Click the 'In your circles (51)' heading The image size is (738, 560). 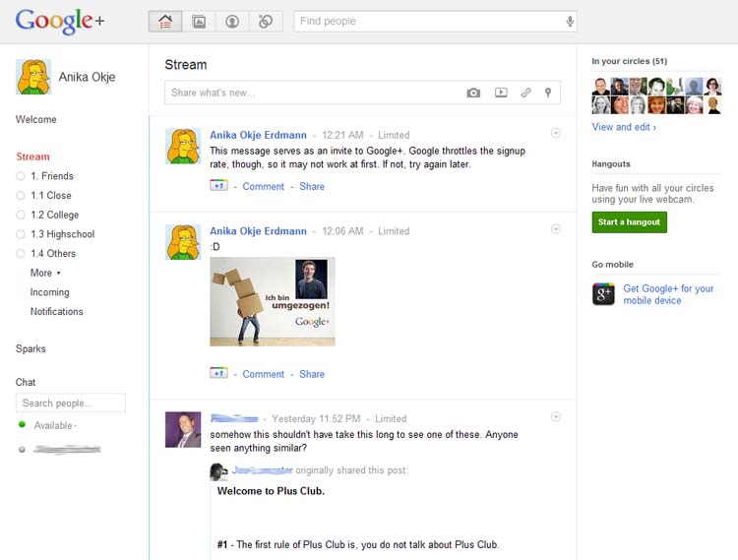[x=630, y=61]
